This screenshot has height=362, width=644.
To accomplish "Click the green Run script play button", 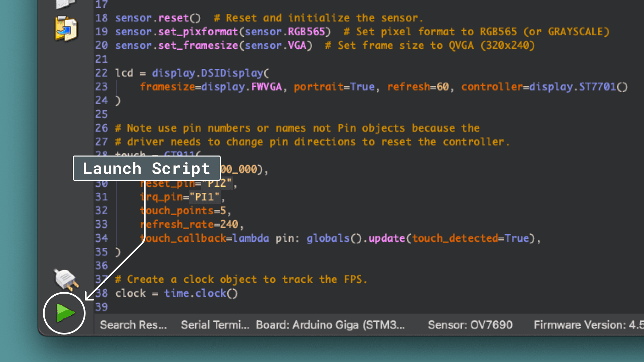I will pos(65,313).
